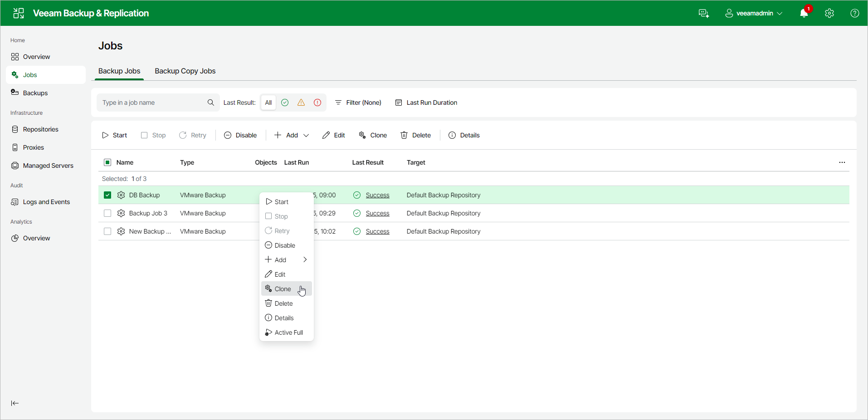Click the DB Backup job gear icon
This screenshot has height=420, width=868.
pyautogui.click(x=121, y=195)
